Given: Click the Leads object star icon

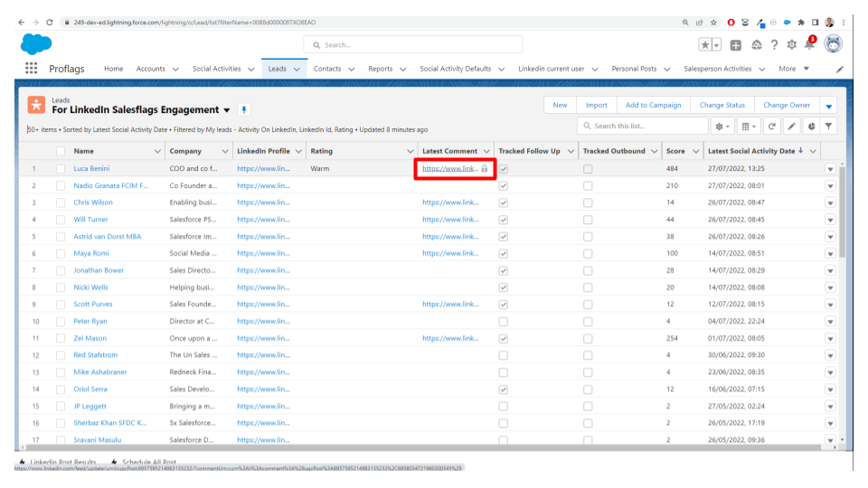Looking at the screenshot, I should click(36, 105).
